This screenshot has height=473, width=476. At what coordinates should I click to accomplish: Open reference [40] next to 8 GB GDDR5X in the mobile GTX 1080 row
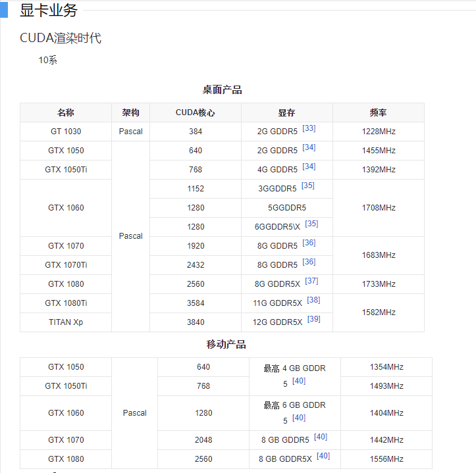pos(323,457)
